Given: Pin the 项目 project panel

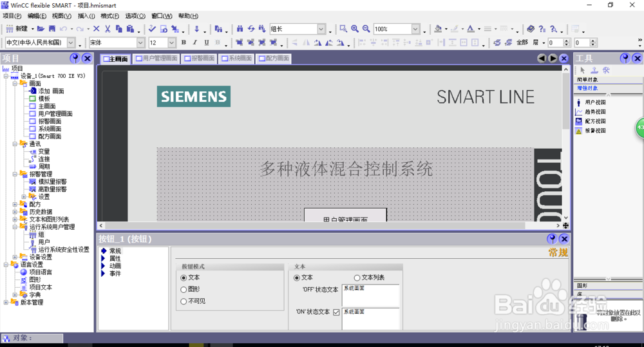Looking at the screenshot, I should pos(75,58).
